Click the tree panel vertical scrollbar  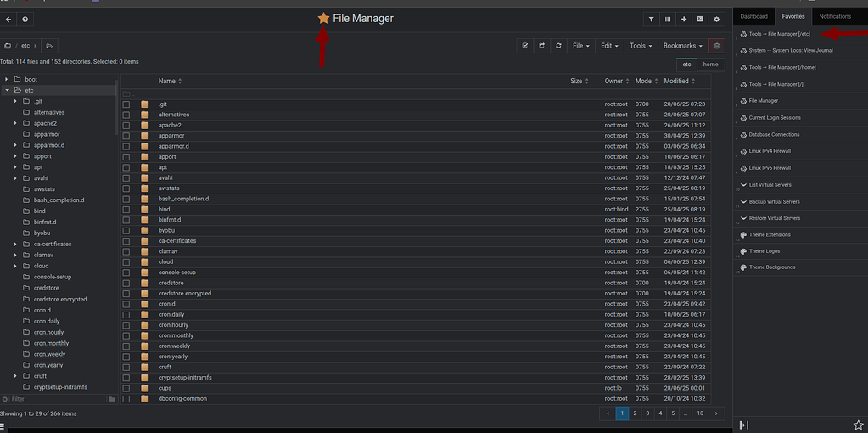click(116, 108)
